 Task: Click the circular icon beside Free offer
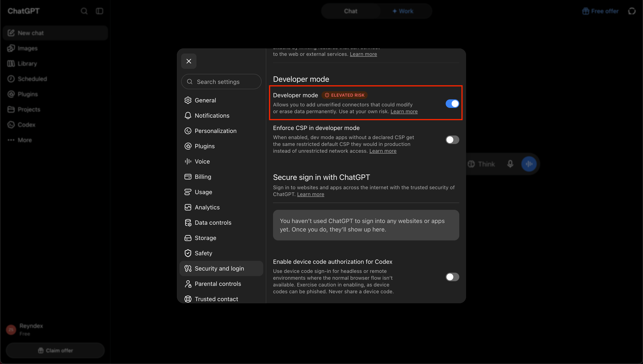pos(632,11)
